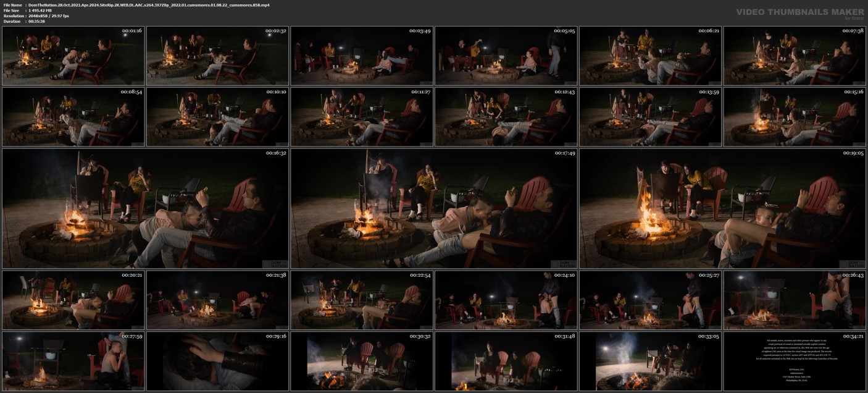
Task: Click the large thumbnail at 00:17:49
Action: tap(434, 208)
